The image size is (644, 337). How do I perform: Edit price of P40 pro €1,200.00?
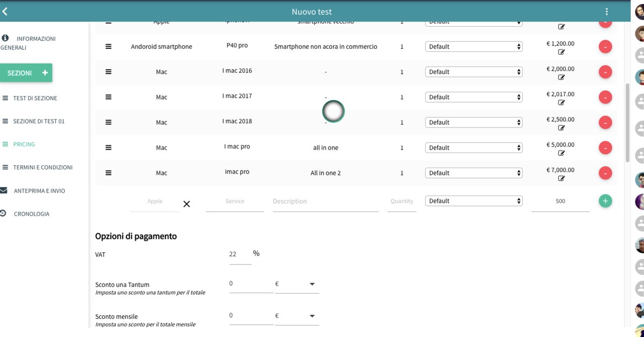[561, 52]
